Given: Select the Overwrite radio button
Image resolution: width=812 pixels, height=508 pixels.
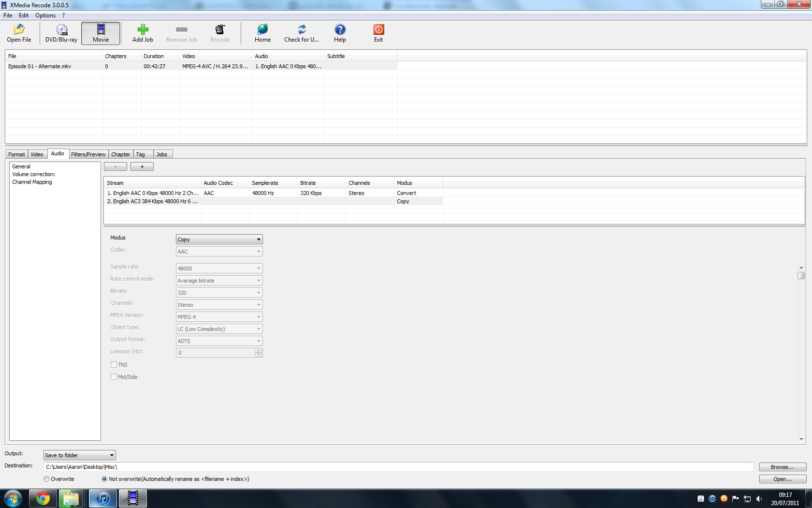Looking at the screenshot, I should click(x=46, y=479).
